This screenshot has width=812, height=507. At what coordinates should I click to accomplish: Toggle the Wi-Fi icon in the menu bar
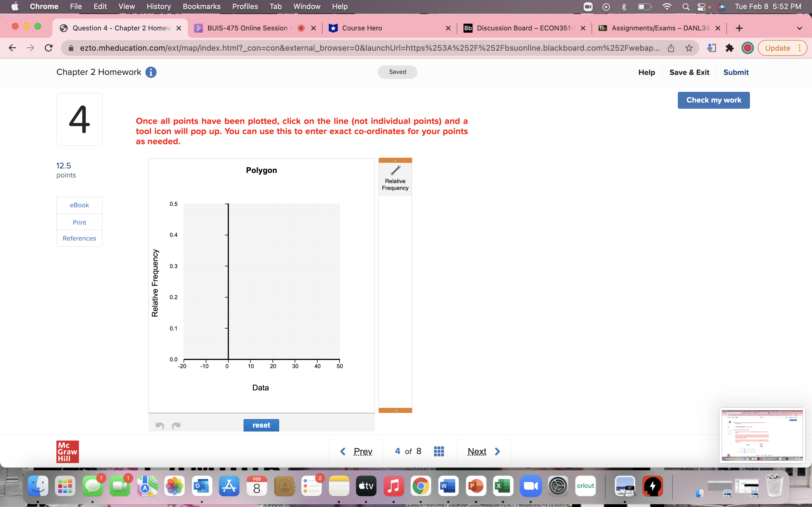click(667, 6)
